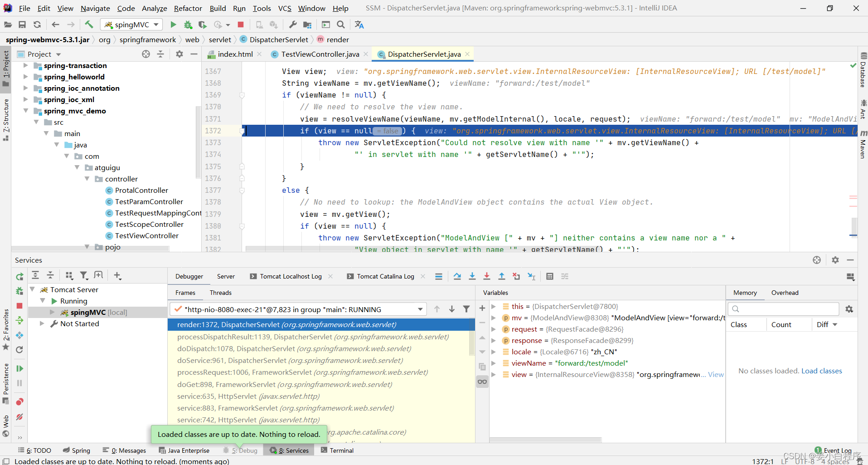Click View Breakpoints red circles icon
Viewport: 868px width, 465px height.
click(19, 402)
